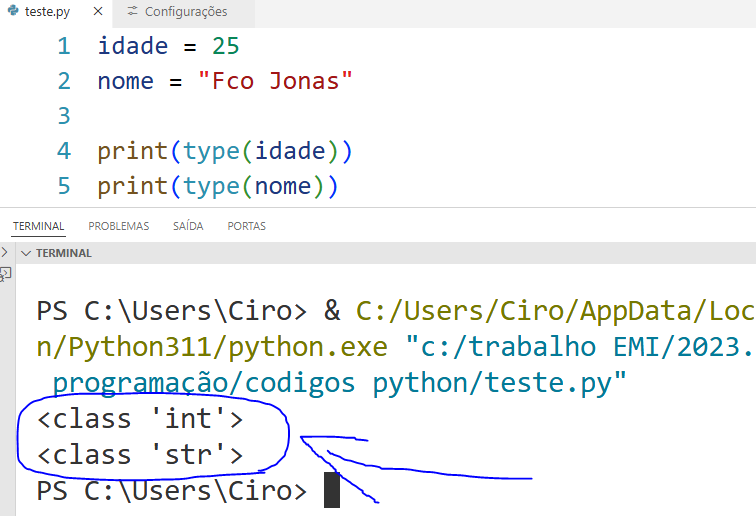This screenshot has width=756, height=516.
Task: Click line number 3 in the gutter
Action: [64, 116]
